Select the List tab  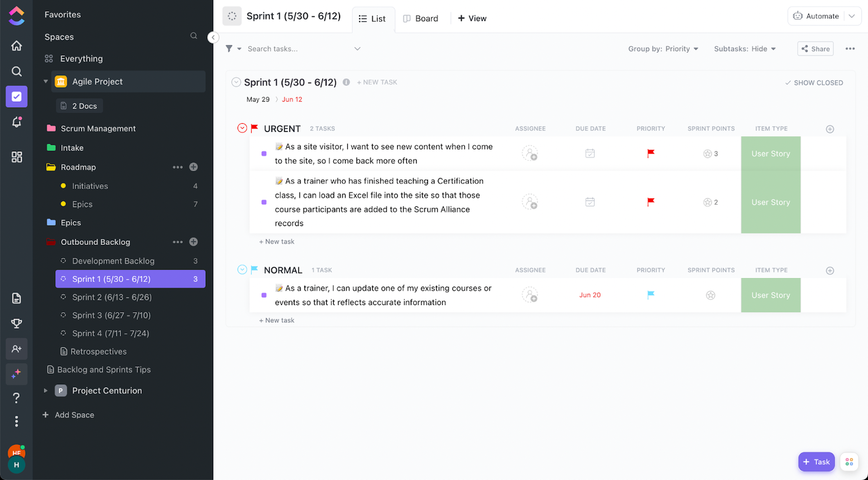click(372, 19)
